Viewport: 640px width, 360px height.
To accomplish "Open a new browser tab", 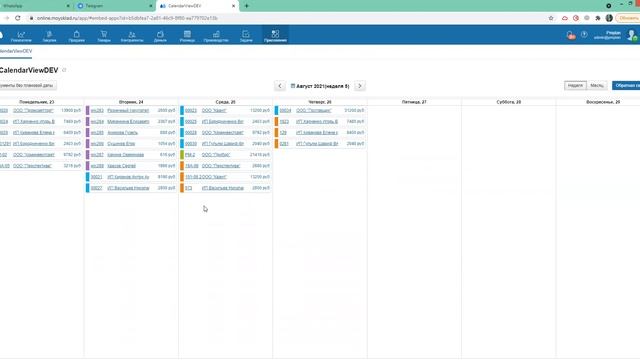I will tap(247, 6).
